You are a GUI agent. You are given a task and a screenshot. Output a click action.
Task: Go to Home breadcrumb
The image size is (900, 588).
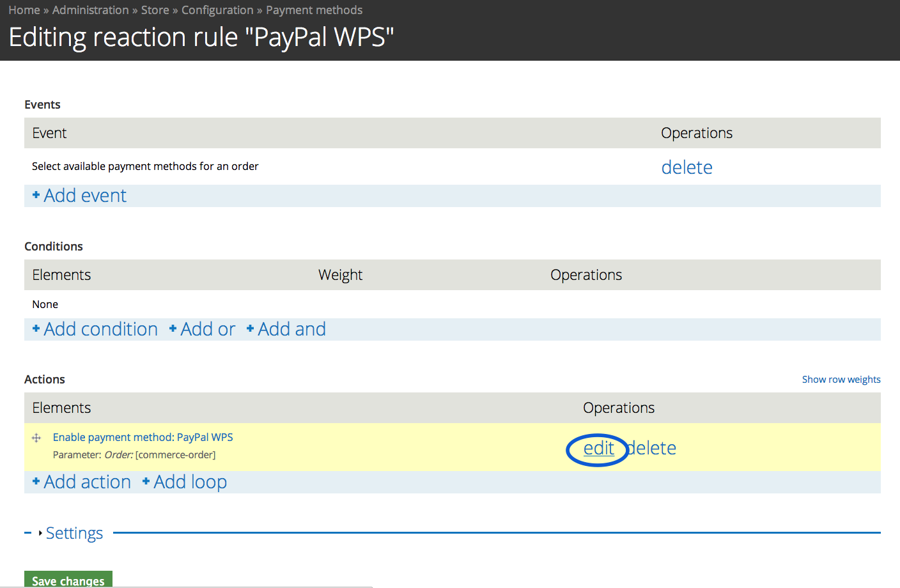point(24,10)
